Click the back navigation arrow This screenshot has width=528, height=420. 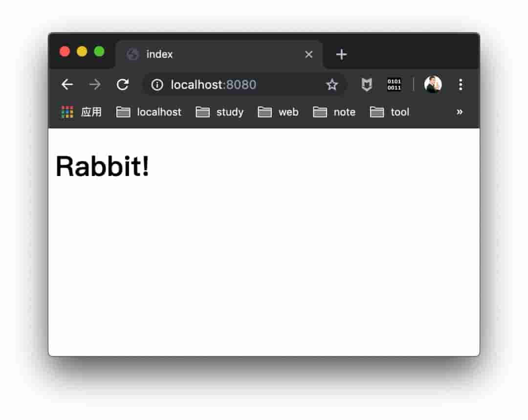(x=67, y=84)
